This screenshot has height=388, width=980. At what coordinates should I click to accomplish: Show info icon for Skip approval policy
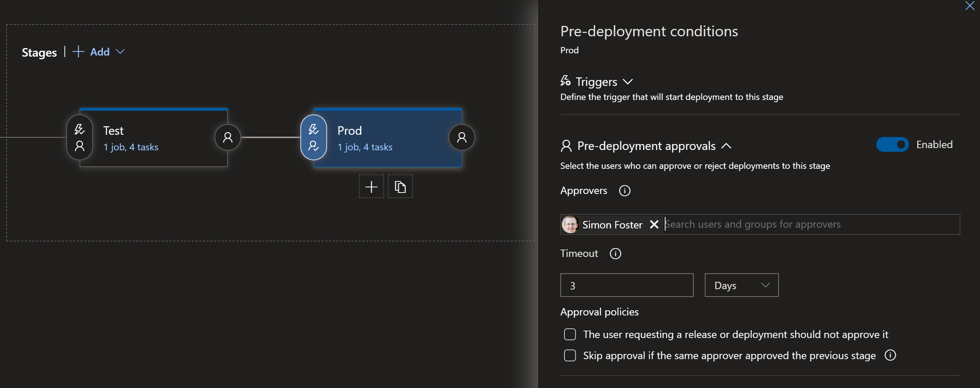[x=890, y=355]
